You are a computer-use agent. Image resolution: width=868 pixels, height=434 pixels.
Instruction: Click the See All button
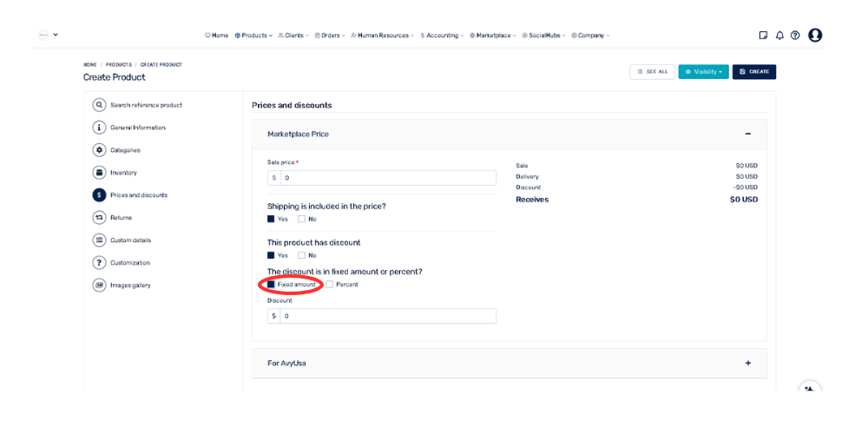click(x=652, y=72)
